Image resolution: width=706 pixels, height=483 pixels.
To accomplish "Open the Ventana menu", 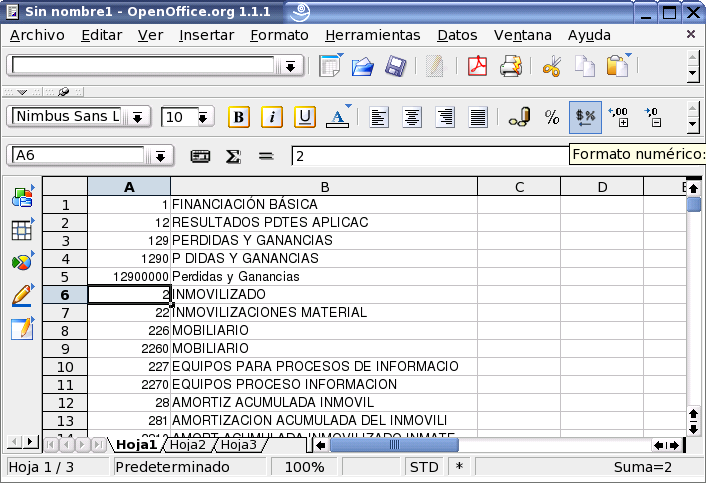I will (523, 35).
